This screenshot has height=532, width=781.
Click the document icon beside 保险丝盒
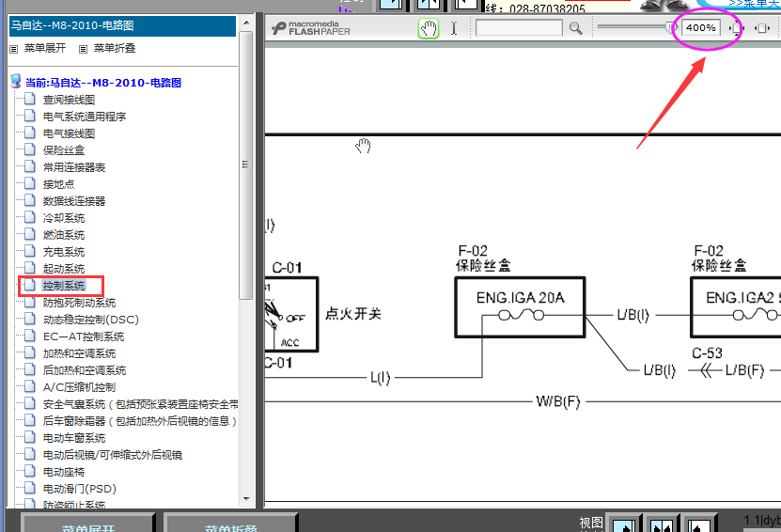click(x=30, y=149)
